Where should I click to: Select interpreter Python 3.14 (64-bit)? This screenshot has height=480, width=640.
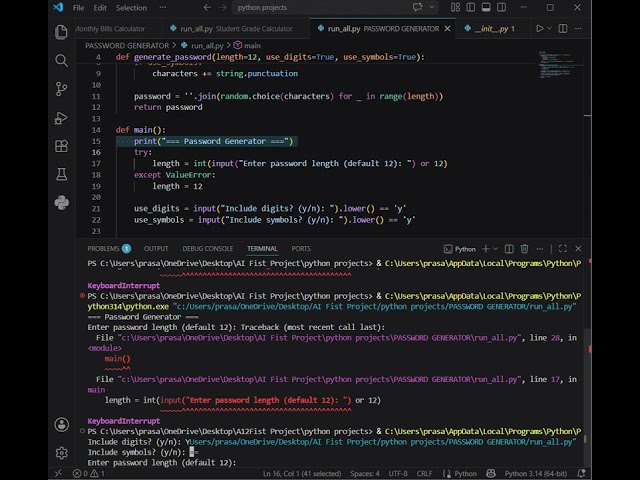[x=536, y=473]
